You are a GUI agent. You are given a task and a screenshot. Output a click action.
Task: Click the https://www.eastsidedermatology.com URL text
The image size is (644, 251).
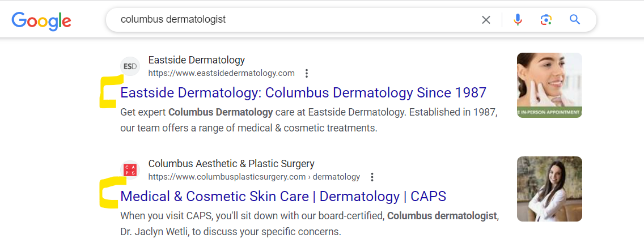pos(221,74)
